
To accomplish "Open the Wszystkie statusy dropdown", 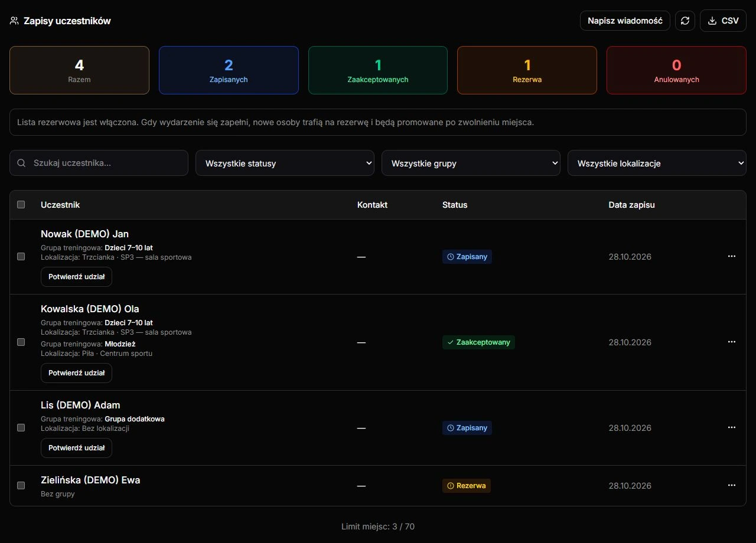I will click(285, 163).
